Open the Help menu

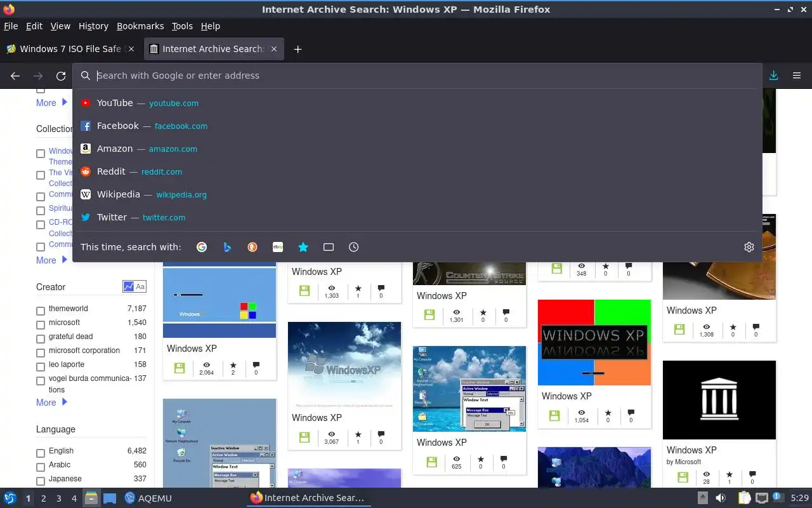tap(210, 26)
